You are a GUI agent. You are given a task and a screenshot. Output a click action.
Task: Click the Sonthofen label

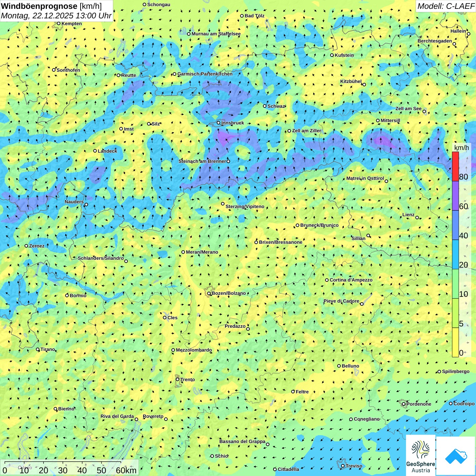pyautogui.click(x=68, y=70)
